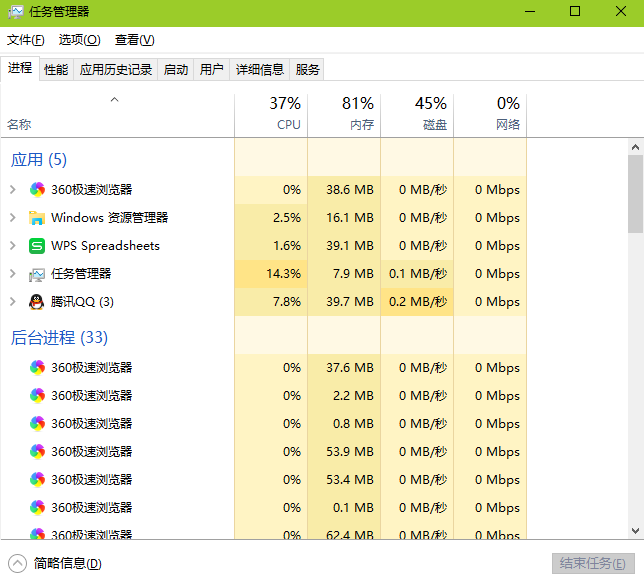
Task: Click browser icon of 53.9 MB process
Action: tap(37, 451)
